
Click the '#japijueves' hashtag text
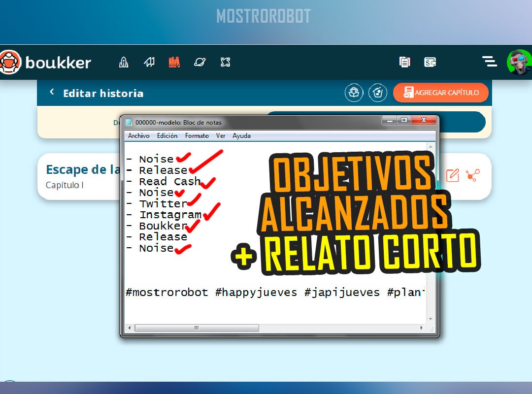[x=342, y=292]
